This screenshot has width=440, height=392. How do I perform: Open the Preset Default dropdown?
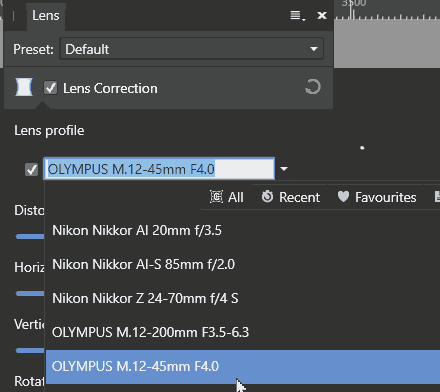pos(192,49)
